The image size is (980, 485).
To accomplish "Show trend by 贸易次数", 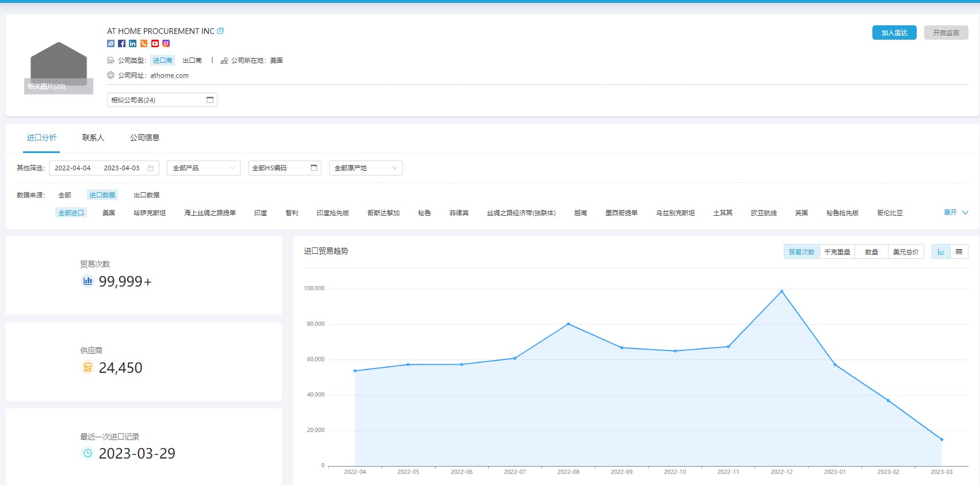I will pyautogui.click(x=802, y=252).
